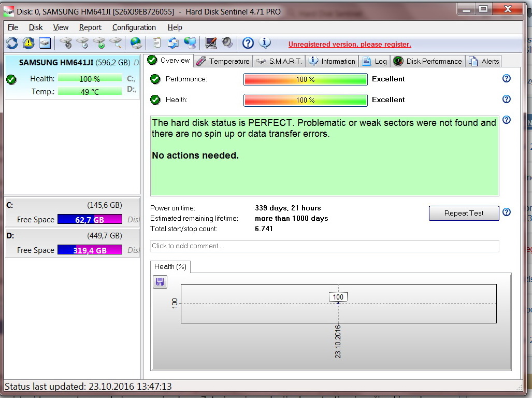Open help via blue question mark toolbar icon
532x398 pixels.
click(248, 43)
